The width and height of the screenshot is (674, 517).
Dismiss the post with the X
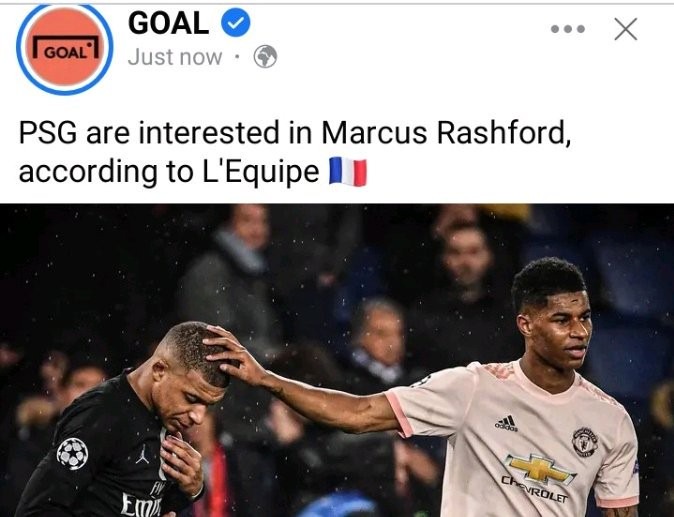626,29
